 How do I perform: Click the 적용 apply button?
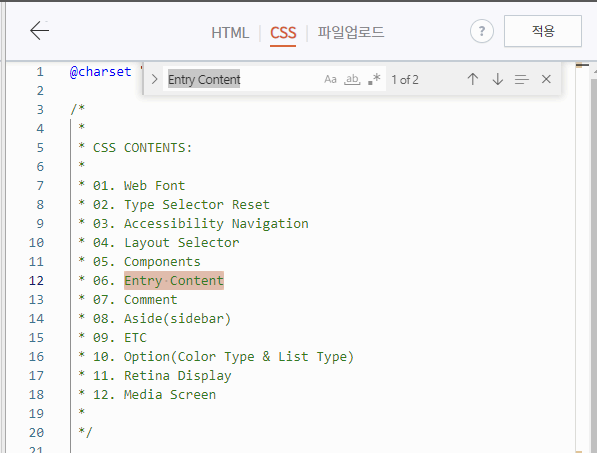(x=543, y=31)
